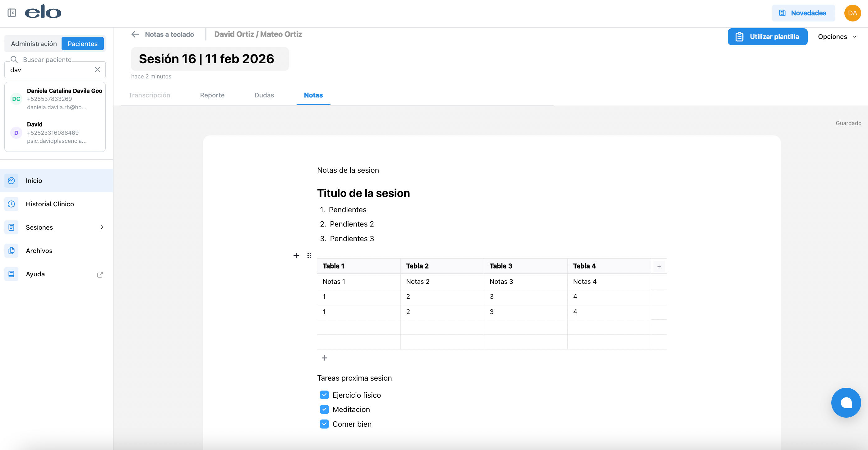Click the Utilizar plantilla button

click(767, 36)
